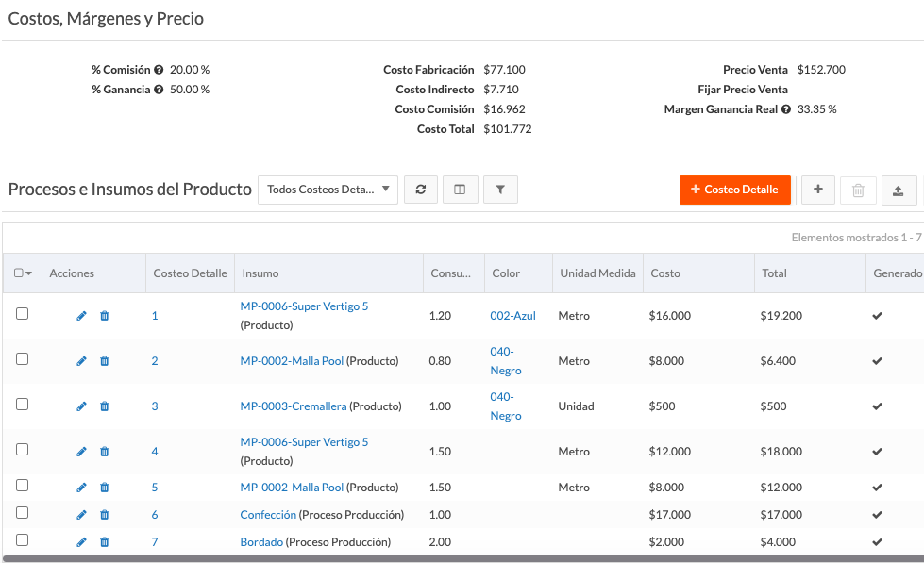Click the filter funnel icon
The image size is (924, 563).
pyautogui.click(x=500, y=190)
